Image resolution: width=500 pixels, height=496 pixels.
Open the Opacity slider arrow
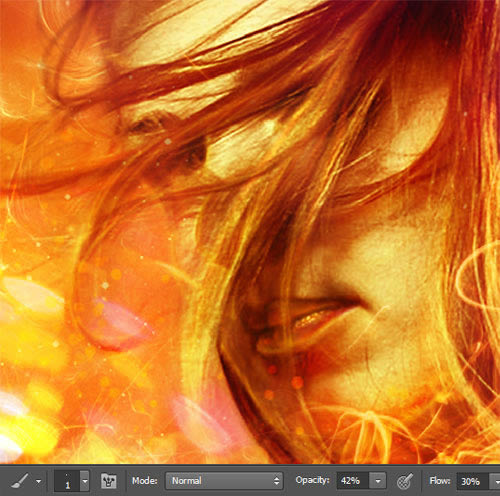click(378, 481)
